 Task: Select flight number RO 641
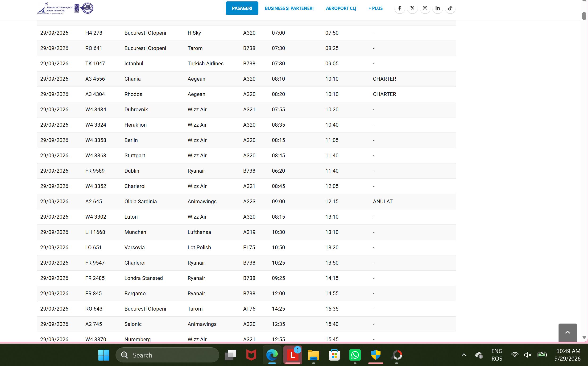(x=94, y=48)
